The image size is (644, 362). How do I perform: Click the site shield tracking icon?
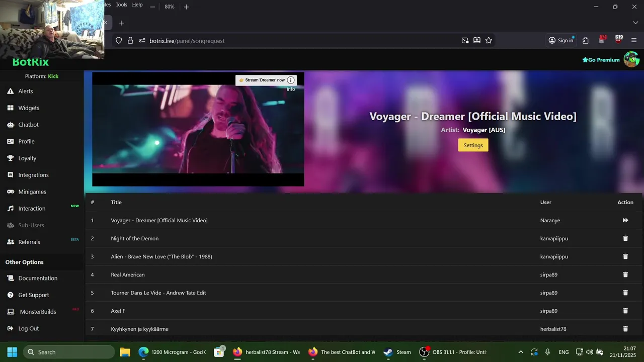(119, 40)
